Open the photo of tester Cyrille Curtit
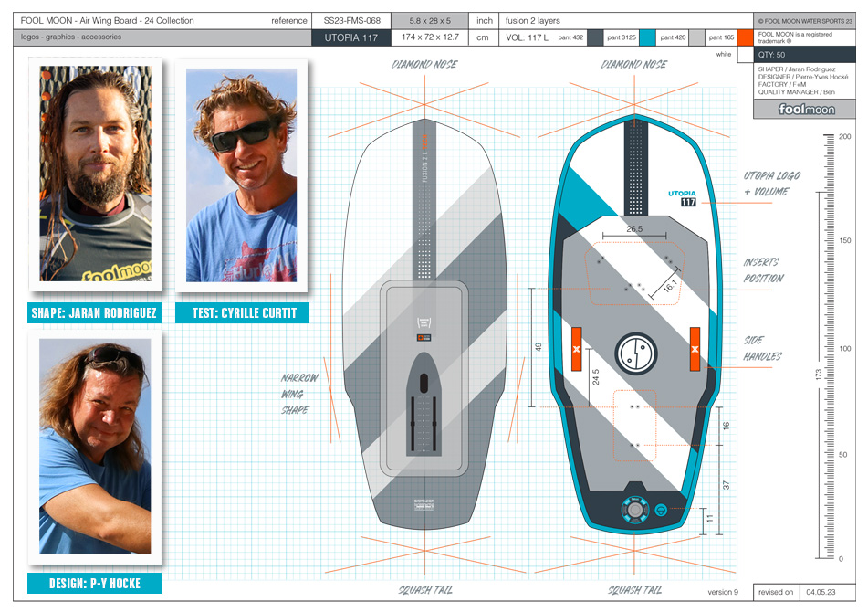 point(241,175)
